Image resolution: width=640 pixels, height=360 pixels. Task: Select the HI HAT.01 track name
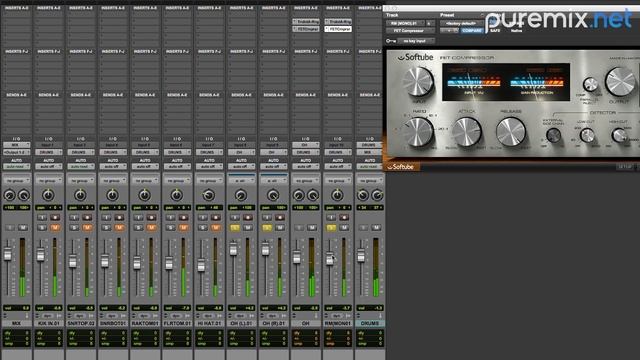click(x=209, y=323)
